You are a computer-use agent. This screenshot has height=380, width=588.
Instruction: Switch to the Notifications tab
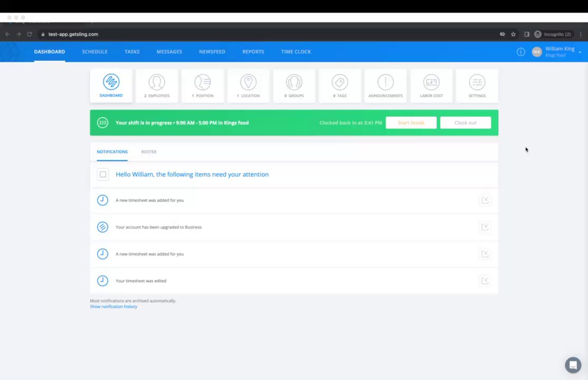tap(112, 151)
